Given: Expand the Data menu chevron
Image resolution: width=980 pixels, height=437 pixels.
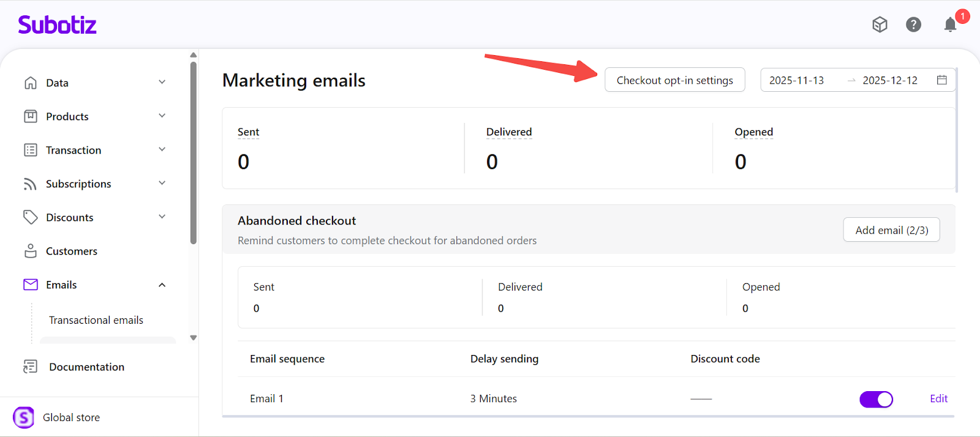Looking at the screenshot, I should pos(162,82).
